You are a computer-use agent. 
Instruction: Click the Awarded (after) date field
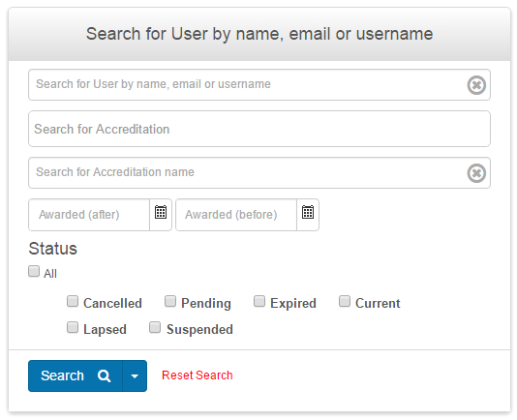89,215
